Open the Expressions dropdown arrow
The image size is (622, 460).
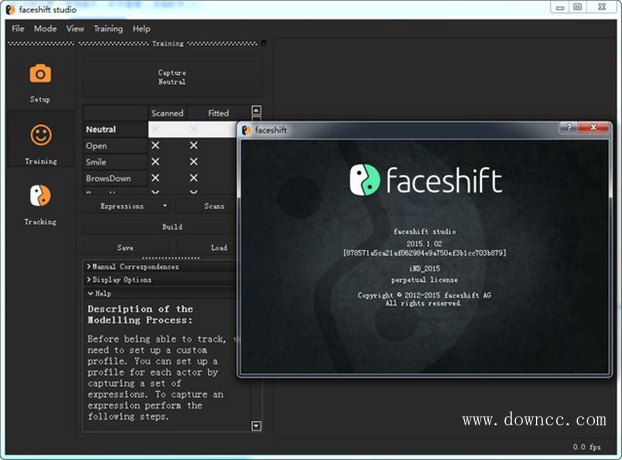pyautogui.click(x=165, y=206)
